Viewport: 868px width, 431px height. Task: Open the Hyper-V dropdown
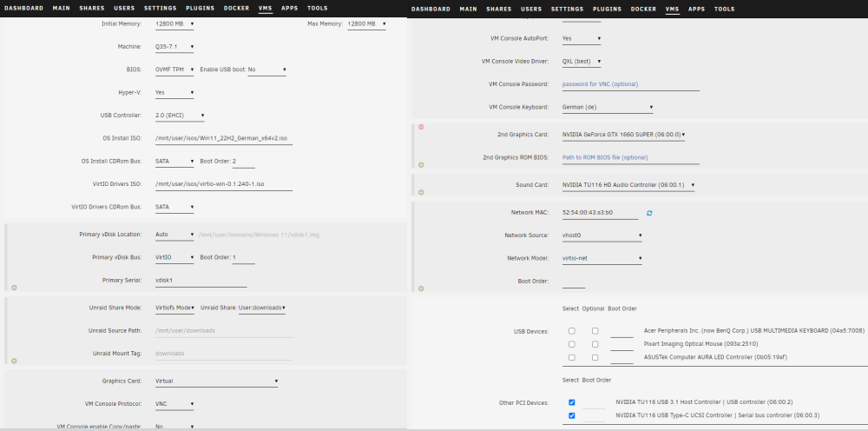point(174,92)
